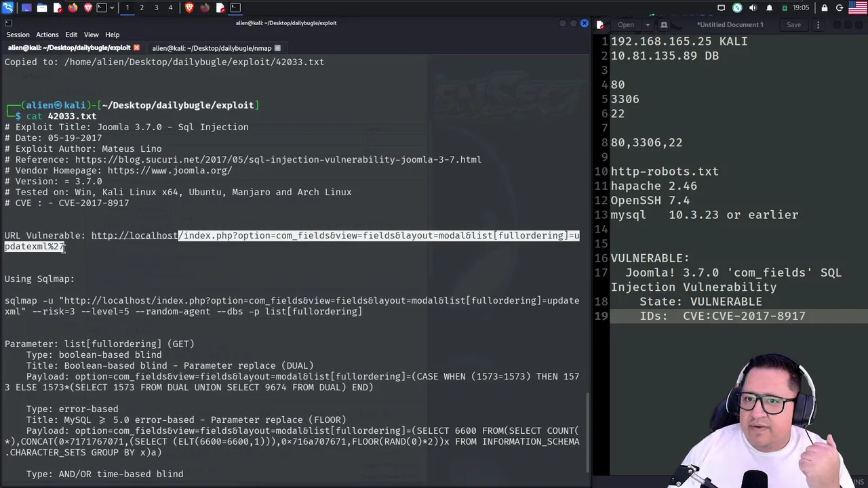The width and height of the screenshot is (868, 488).
Task: Open the file manager launcher in panel
Action: click(42, 7)
